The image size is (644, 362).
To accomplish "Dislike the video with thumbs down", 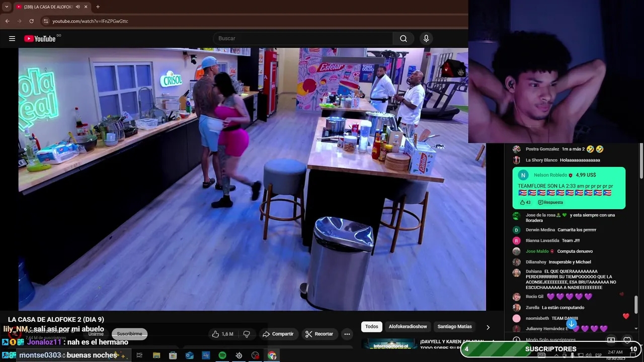I will pos(247,334).
